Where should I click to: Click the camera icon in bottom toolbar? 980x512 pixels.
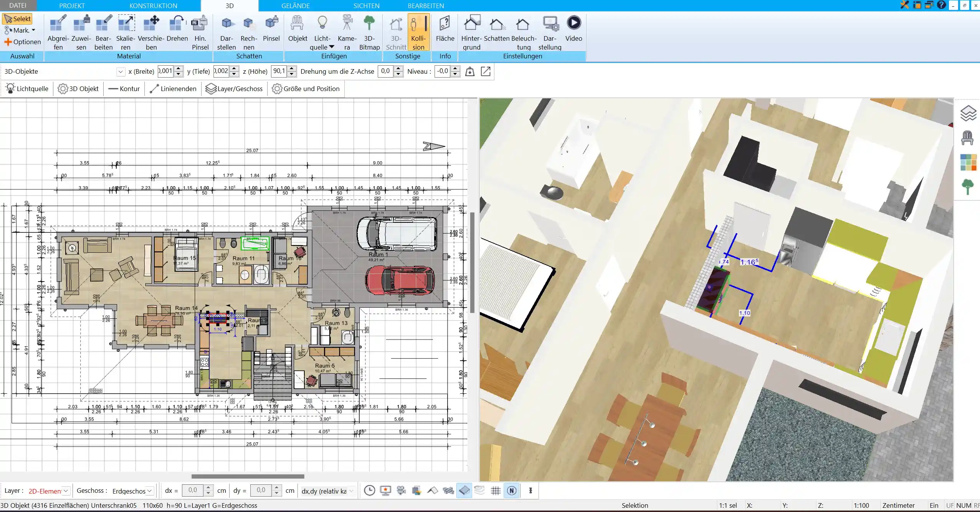tap(401, 490)
